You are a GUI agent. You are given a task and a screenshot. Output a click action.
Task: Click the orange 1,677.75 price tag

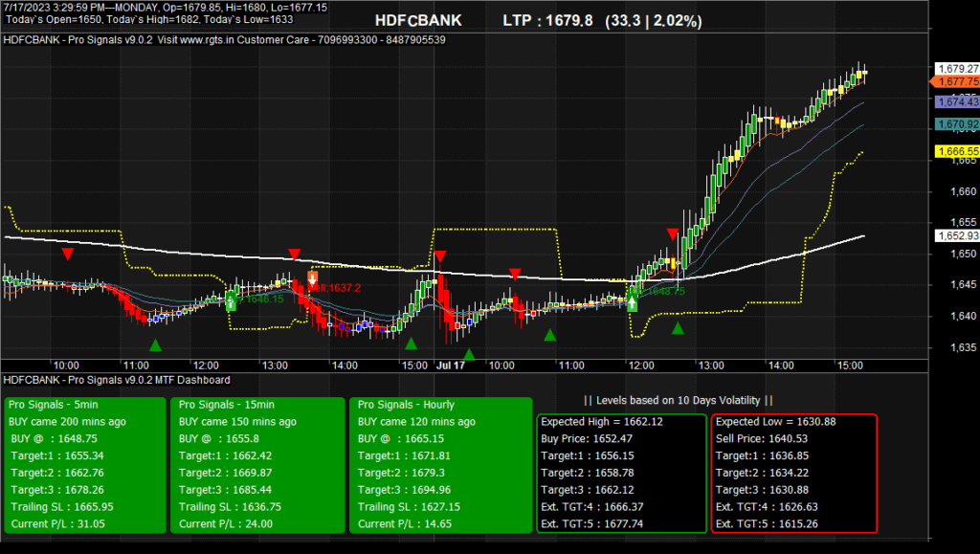tap(956, 82)
